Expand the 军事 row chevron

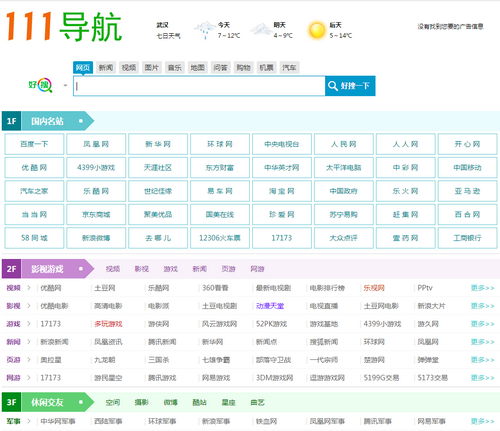click(29, 421)
